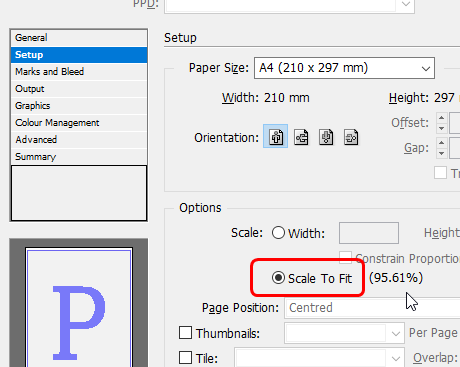Image resolution: width=460 pixels, height=367 pixels.
Task: Open the Marks and Bleed section
Action: coord(79,72)
